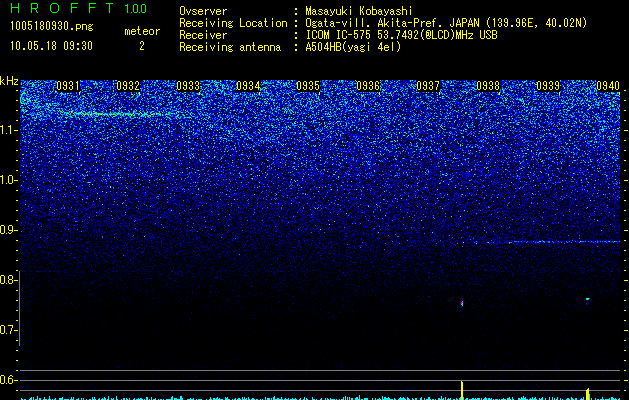Image resolution: width=629 pixels, height=400 pixels.
Task: Click the 0.9 frequency axis label
Action: point(8,230)
